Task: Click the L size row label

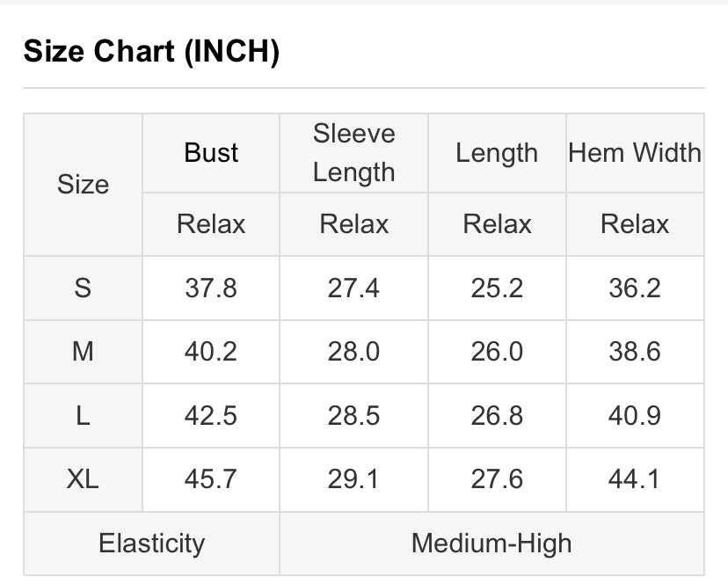Action: tap(83, 415)
